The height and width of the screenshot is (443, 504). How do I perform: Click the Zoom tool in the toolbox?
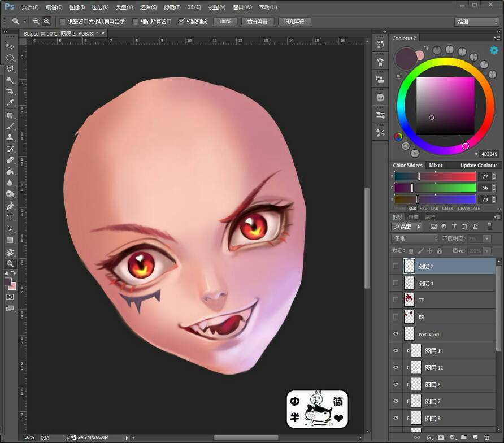click(x=10, y=264)
